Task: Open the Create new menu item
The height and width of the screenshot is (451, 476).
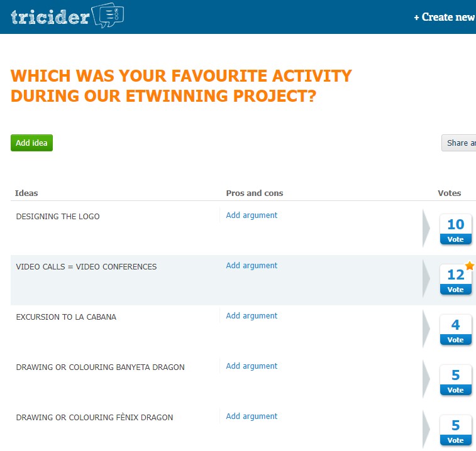Action: click(x=444, y=17)
